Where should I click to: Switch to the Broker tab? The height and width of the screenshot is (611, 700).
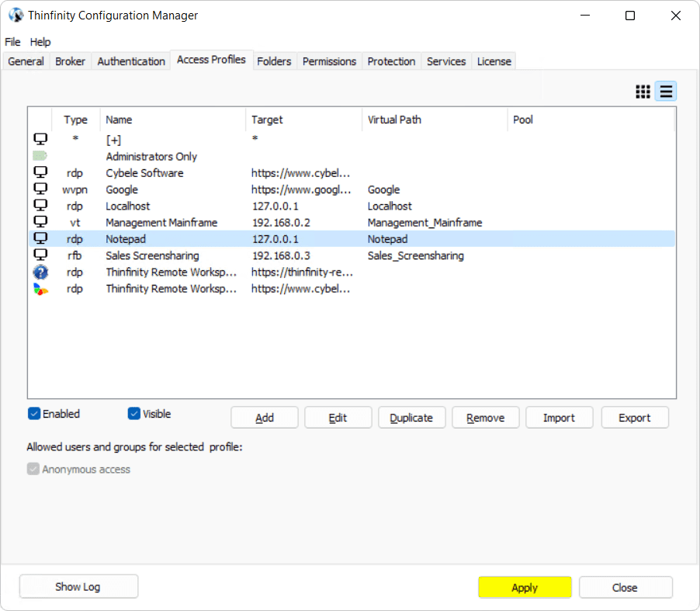[x=70, y=61]
